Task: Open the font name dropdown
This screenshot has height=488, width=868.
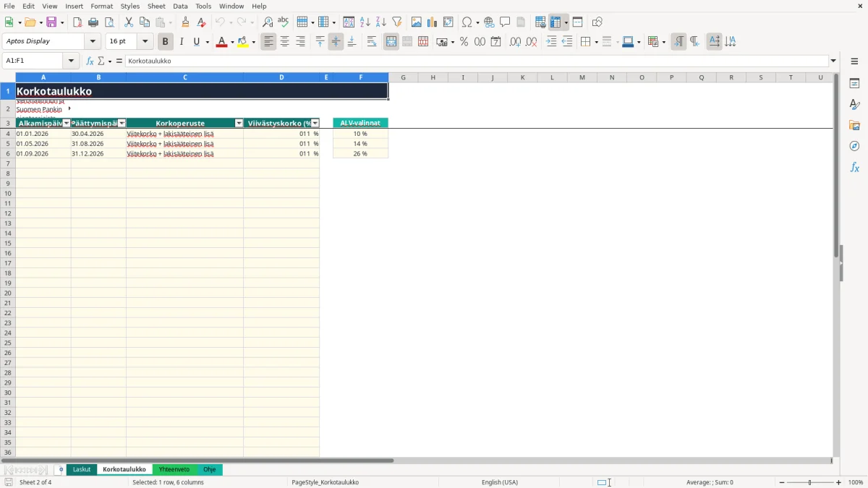Action: 93,42
